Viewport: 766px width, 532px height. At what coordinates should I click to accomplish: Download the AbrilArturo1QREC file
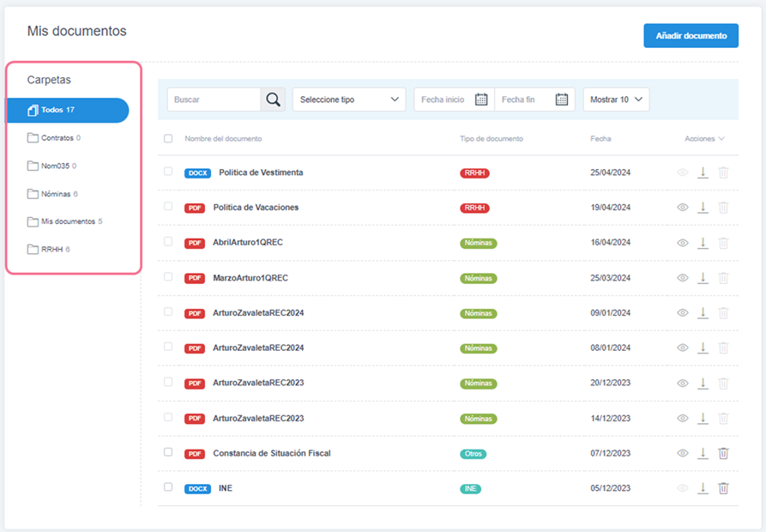coord(703,243)
